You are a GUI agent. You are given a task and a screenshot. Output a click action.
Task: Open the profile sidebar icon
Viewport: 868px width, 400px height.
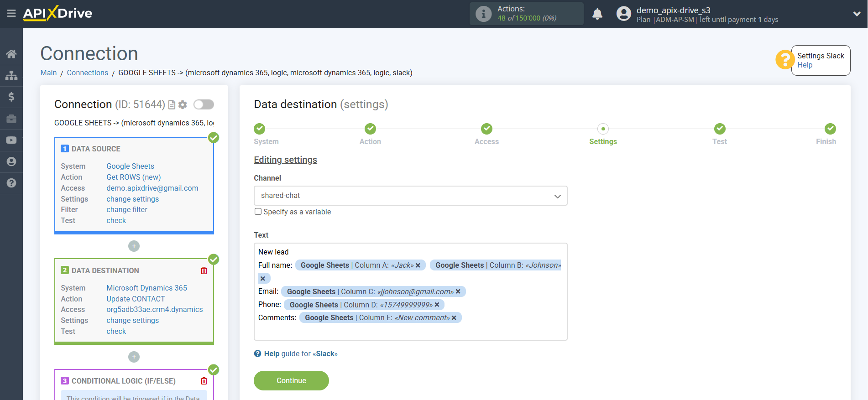pos(11,161)
